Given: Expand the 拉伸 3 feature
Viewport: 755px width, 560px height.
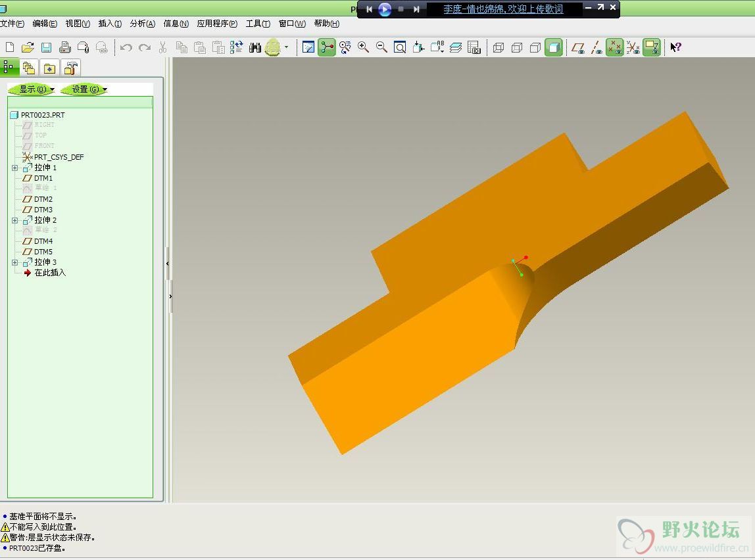Looking at the screenshot, I should pyautogui.click(x=15, y=263).
